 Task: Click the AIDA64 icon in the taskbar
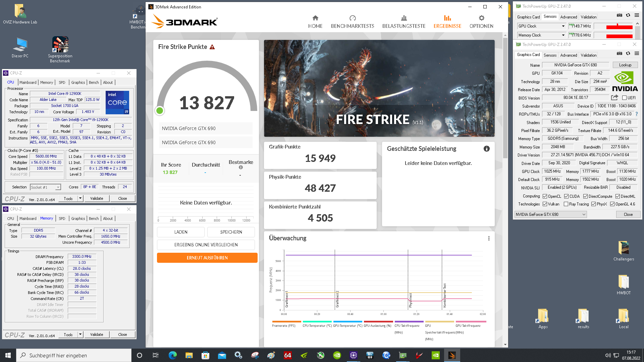(287, 355)
